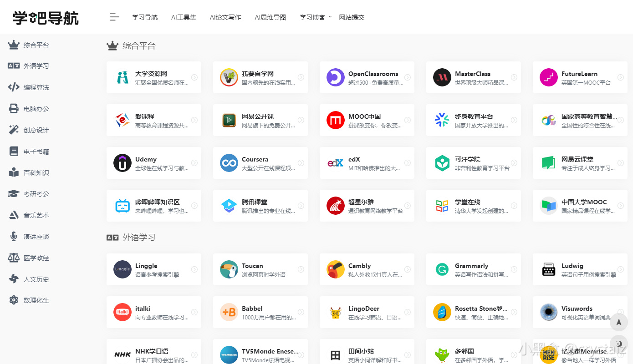This screenshot has width=633, height=364.
Task: Click the Coursera logo icon
Action: pyautogui.click(x=229, y=163)
